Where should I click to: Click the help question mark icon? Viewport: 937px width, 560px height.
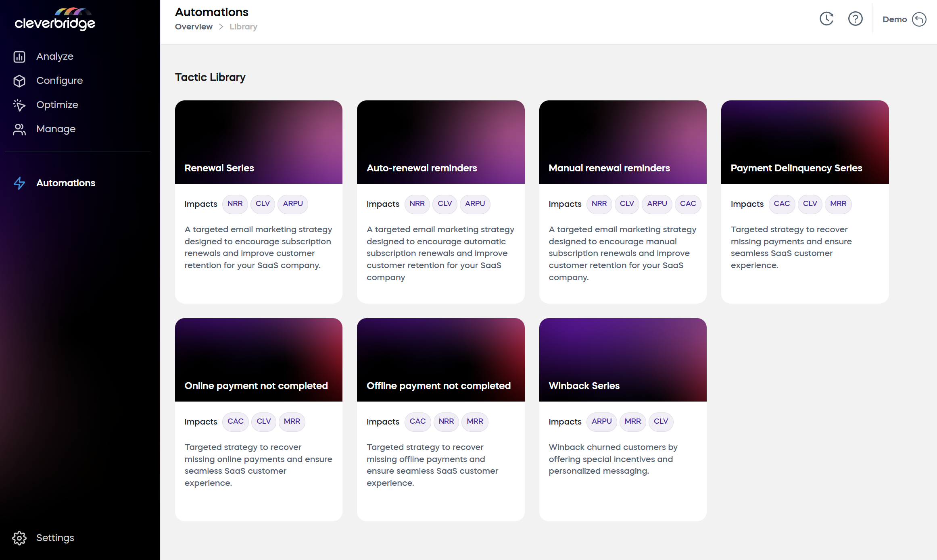pyautogui.click(x=855, y=19)
